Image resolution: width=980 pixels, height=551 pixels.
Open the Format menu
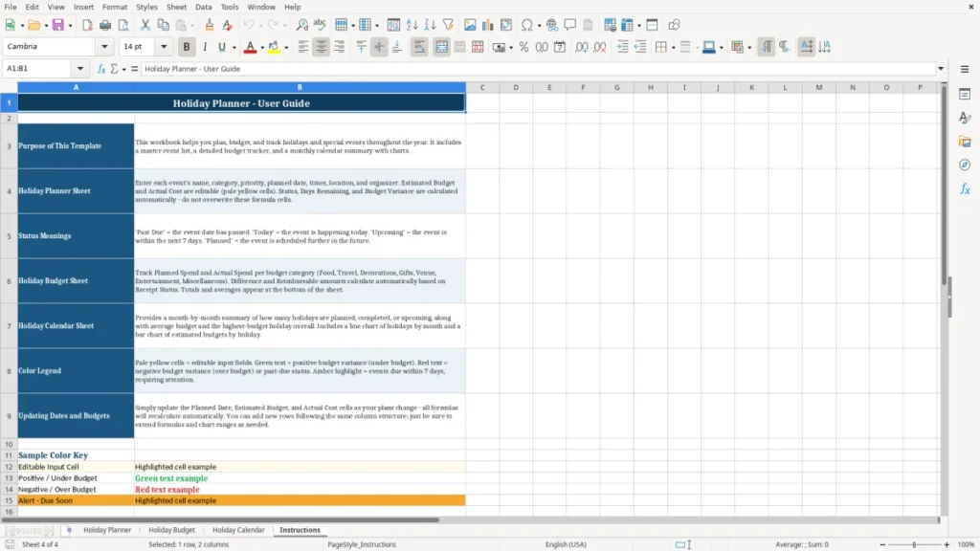115,7
